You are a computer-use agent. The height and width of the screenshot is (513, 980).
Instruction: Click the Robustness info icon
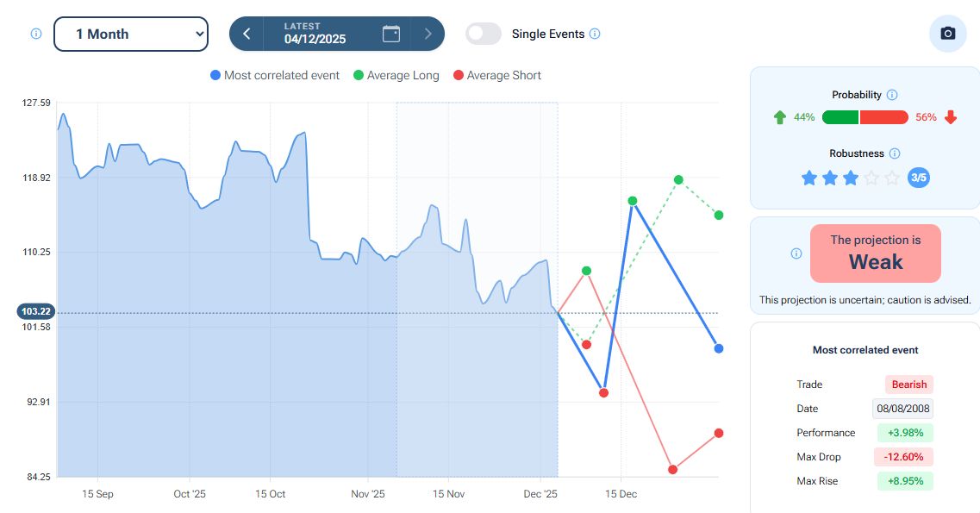click(x=895, y=153)
